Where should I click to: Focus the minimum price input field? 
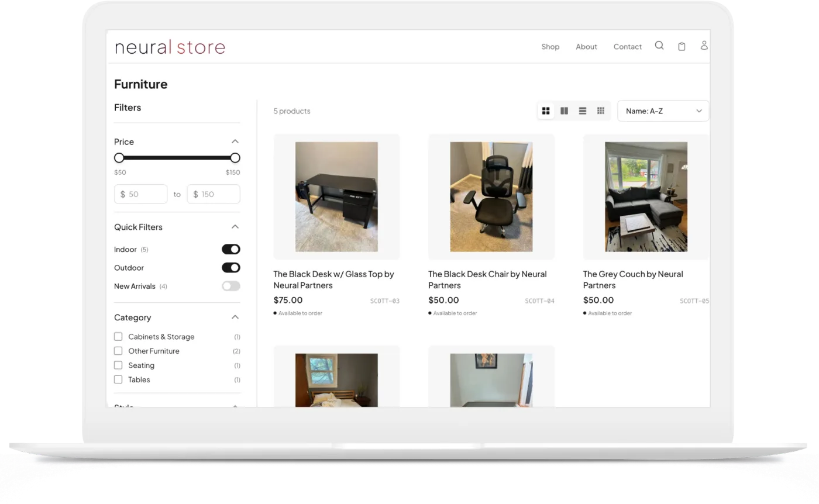(141, 194)
